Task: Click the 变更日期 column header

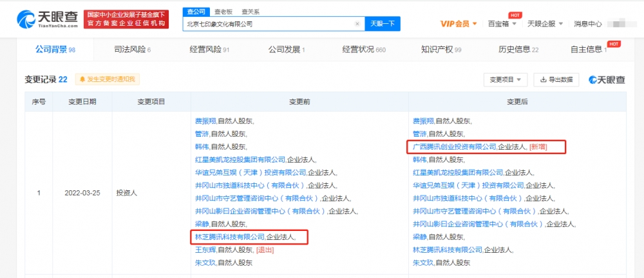Action: tap(82, 101)
